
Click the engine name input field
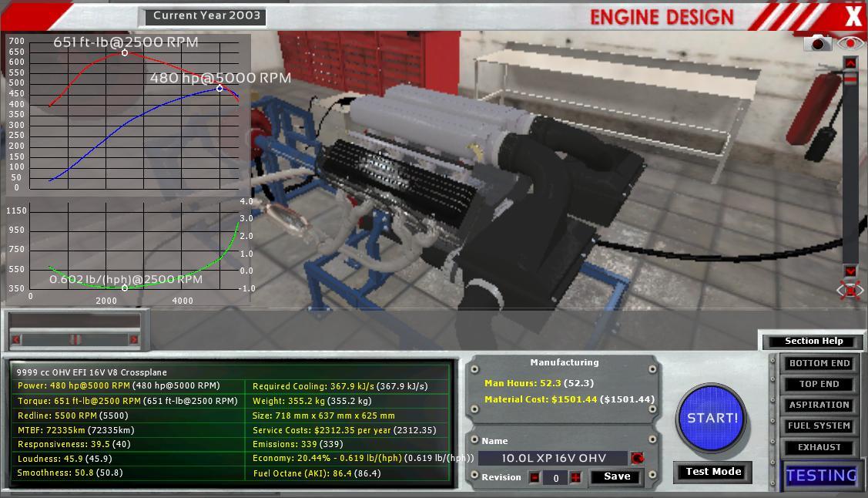(x=553, y=458)
